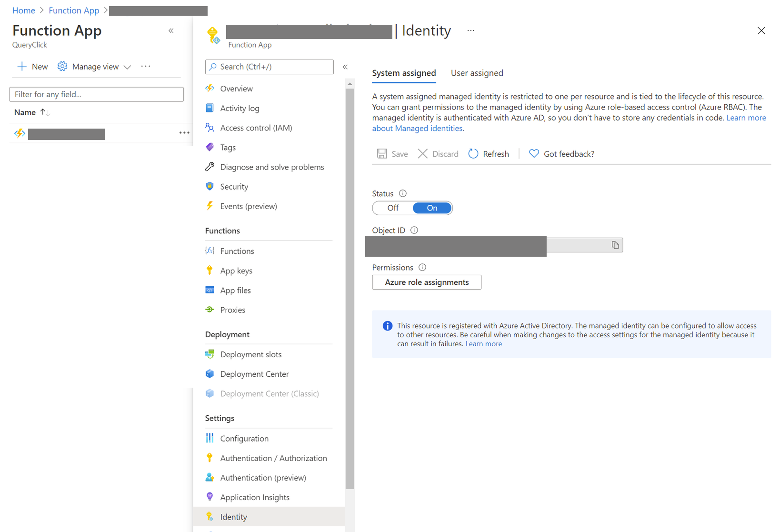The image size is (779, 532).
Task: Copy the Object ID to clipboard
Action: (x=615, y=245)
